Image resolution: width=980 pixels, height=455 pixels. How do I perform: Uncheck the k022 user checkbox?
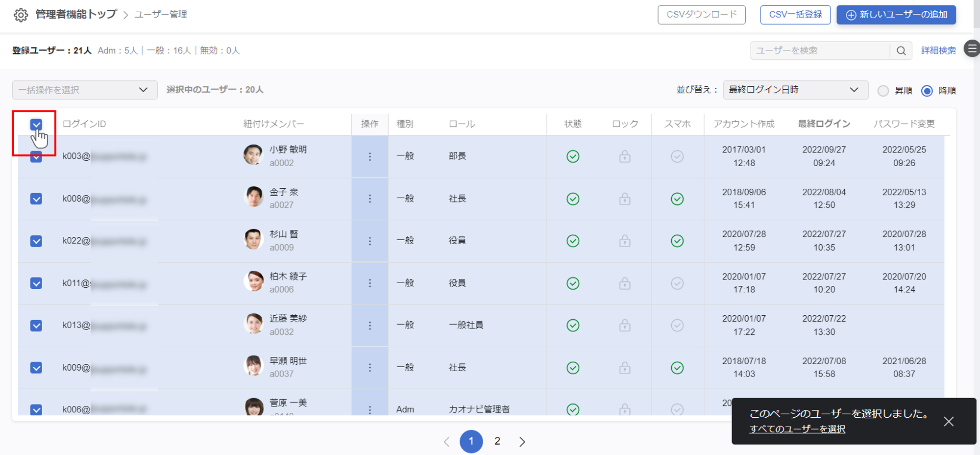[36, 241]
